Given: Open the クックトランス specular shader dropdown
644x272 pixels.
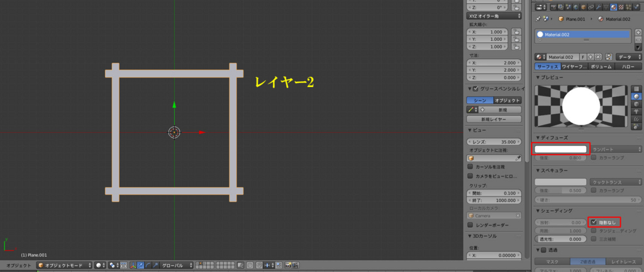Looking at the screenshot, I should tap(615, 181).
